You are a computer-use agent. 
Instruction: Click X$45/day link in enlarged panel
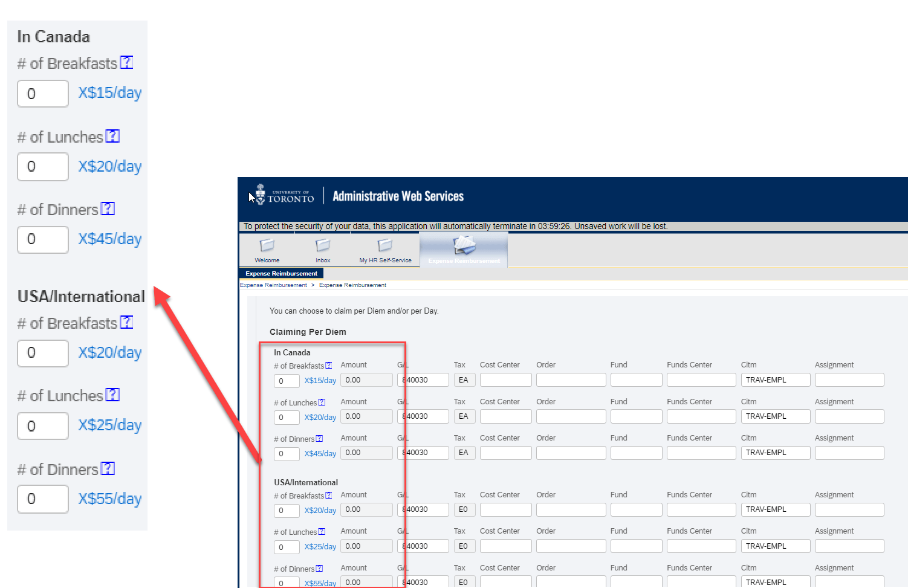click(x=110, y=239)
